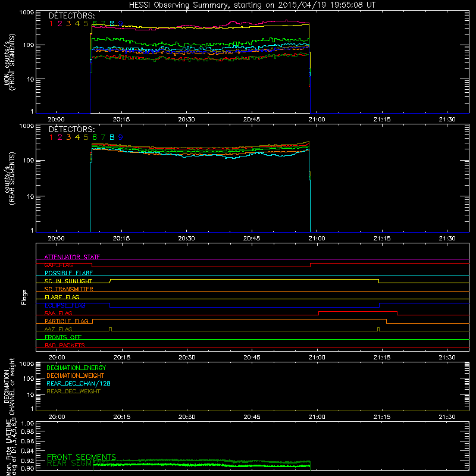The height and width of the screenshot is (476, 476).
Task: Click the 20:15 tick under flags panel
Action: click(x=122, y=358)
